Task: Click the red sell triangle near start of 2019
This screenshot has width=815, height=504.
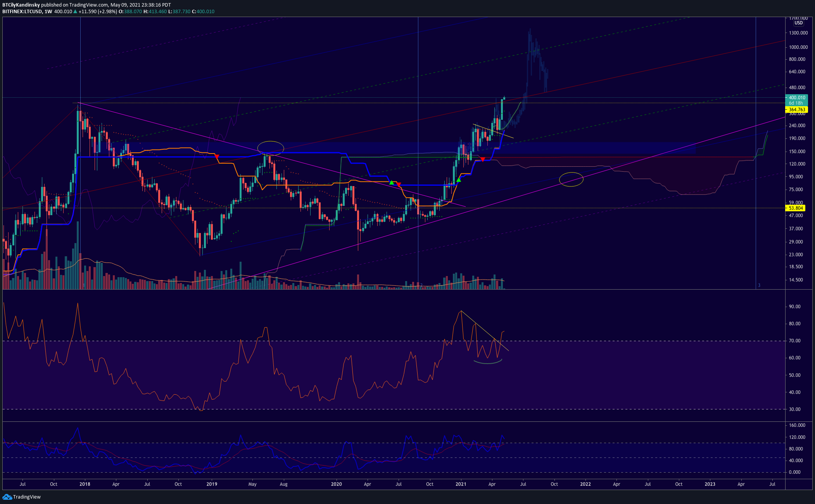Action: [x=217, y=157]
